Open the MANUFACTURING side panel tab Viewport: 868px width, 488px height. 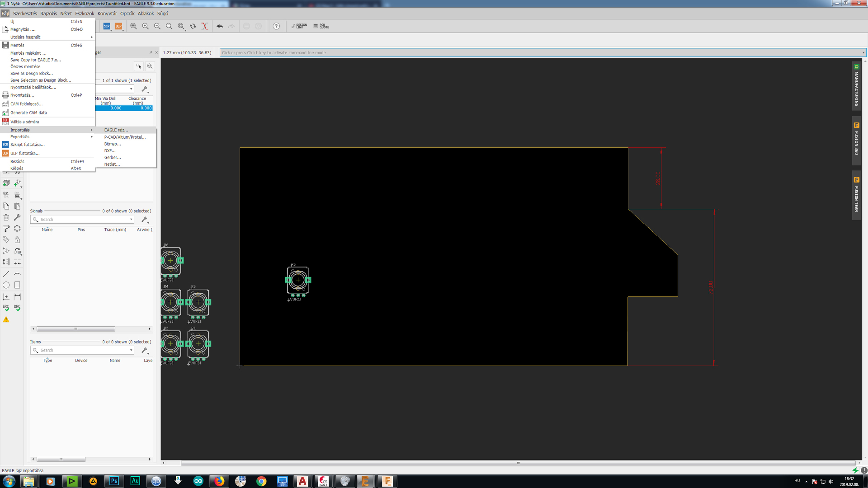tap(856, 86)
